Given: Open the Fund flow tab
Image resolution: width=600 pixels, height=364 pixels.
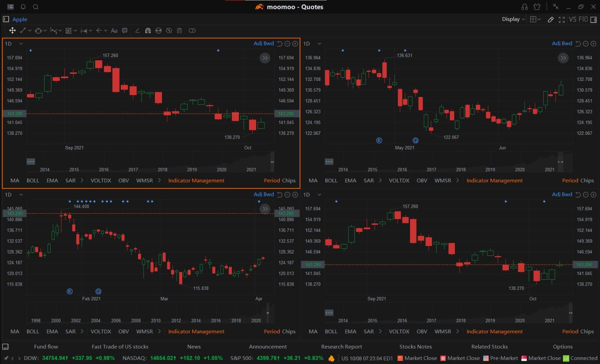Looking at the screenshot, I should [46, 347].
